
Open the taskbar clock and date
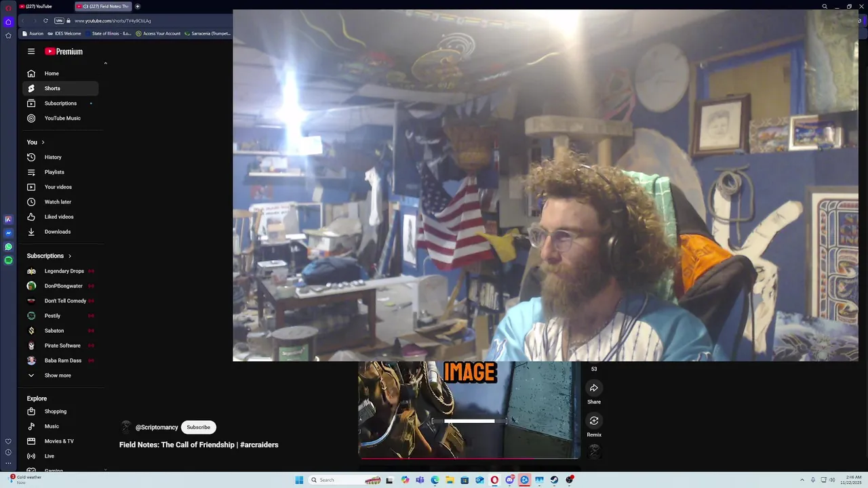[x=850, y=480]
